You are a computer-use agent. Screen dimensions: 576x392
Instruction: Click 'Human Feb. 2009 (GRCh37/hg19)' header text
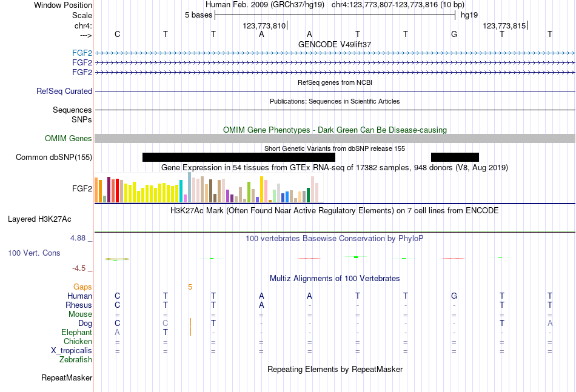[265, 5]
